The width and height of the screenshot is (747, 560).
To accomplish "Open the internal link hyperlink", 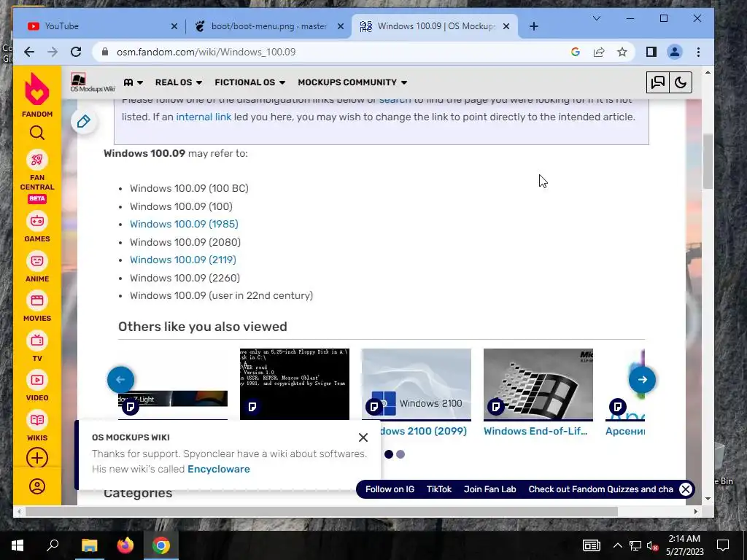I will pyautogui.click(x=204, y=117).
